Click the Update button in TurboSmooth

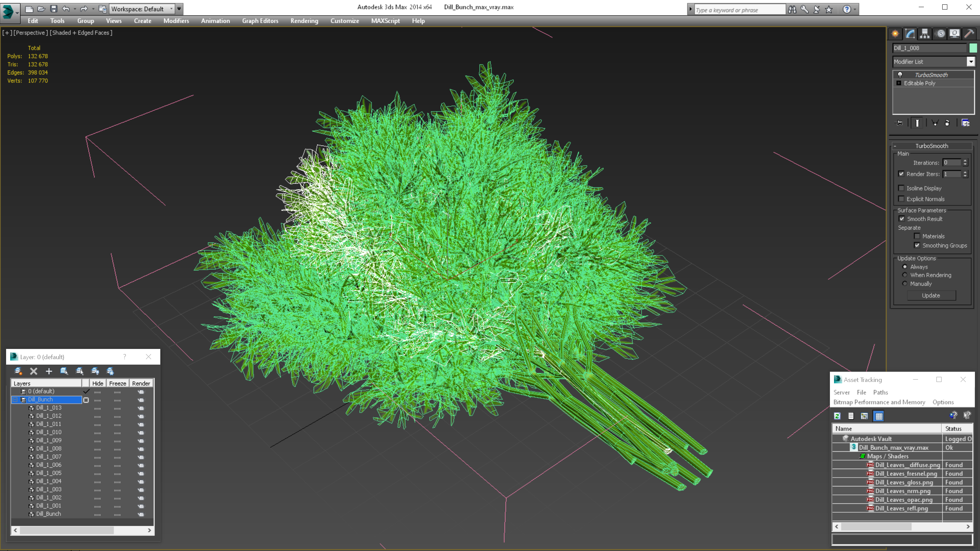pyautogui.click(x=931, y=296)
